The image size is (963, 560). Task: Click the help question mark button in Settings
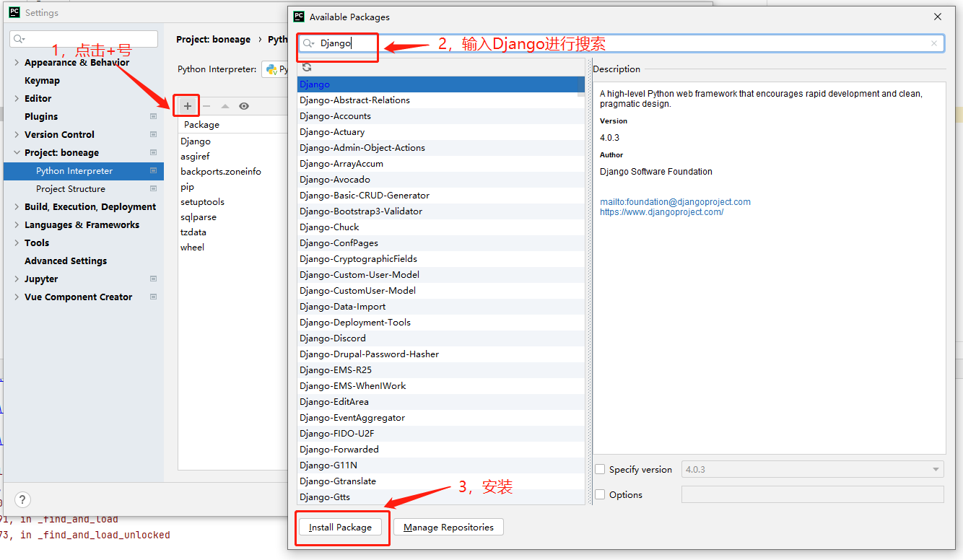tap(23, 500)
